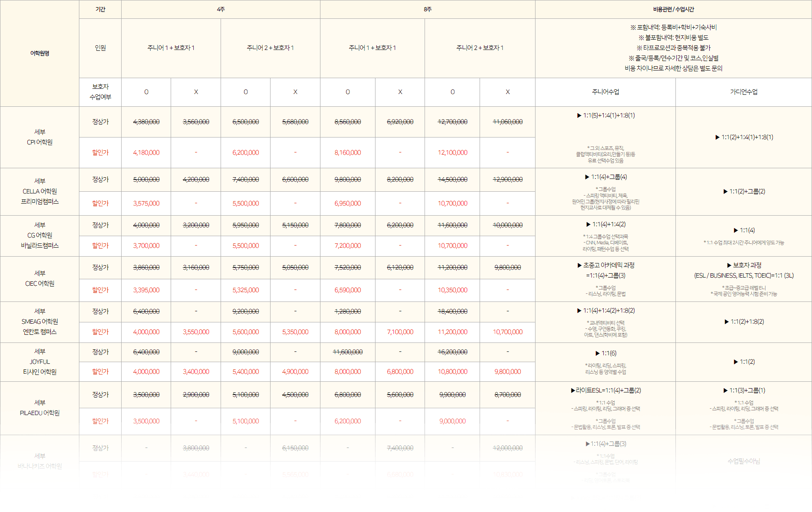The width and height of the screenshot is (812, 512).
Task: Click the CELLA discount price 3,575,000
Action: coord(146,203)
